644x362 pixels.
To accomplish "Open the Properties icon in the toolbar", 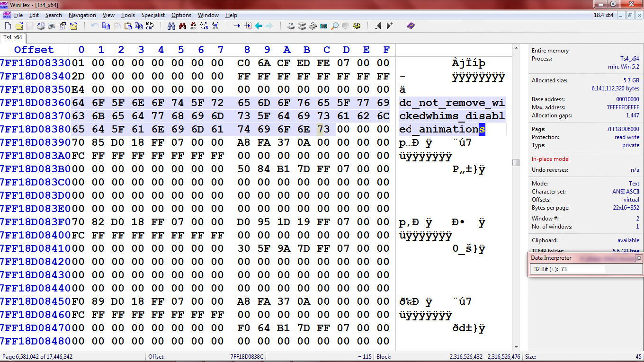I will (63, 26).
